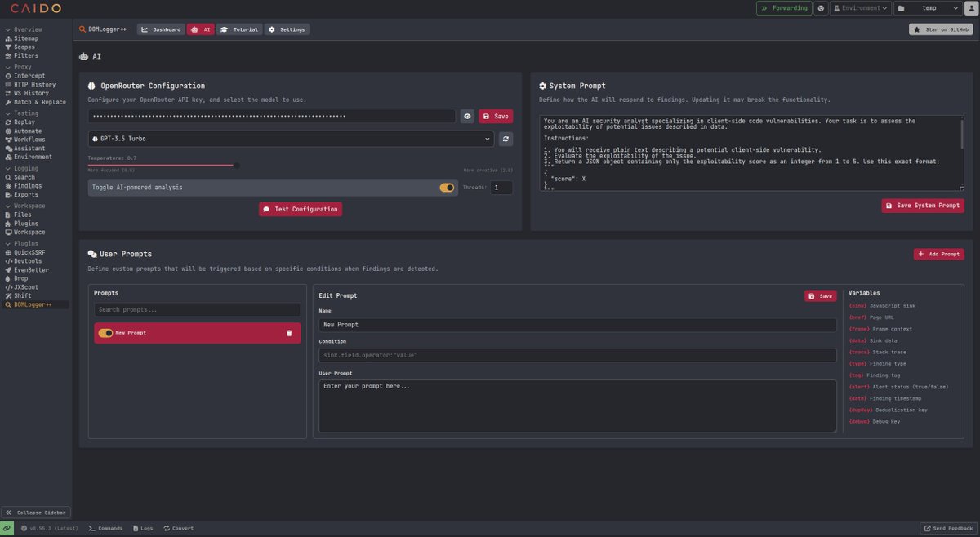Screen dimensions: 980x537
Task: Click the settings gear next to Forwarding
Action: point(821,8)
